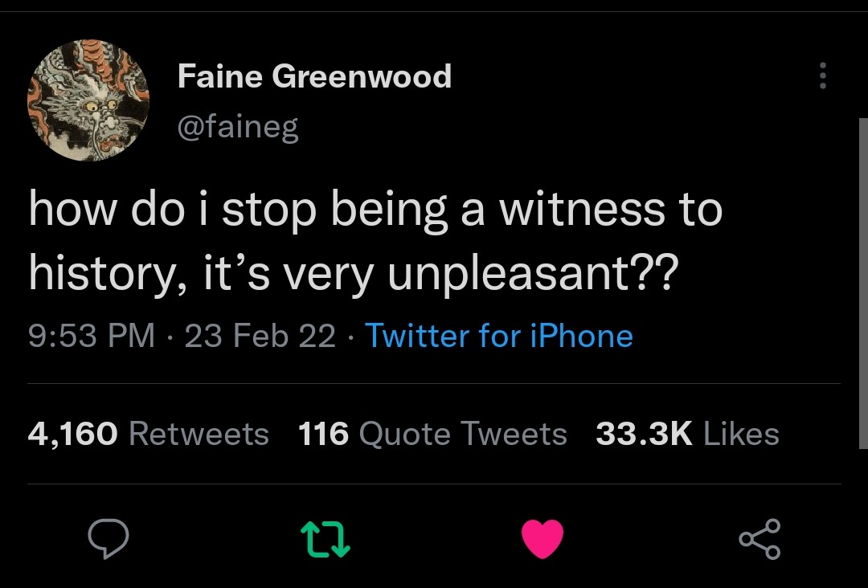Open the share icon options
Screen dimensions: 868x588
tap(759, 539)
